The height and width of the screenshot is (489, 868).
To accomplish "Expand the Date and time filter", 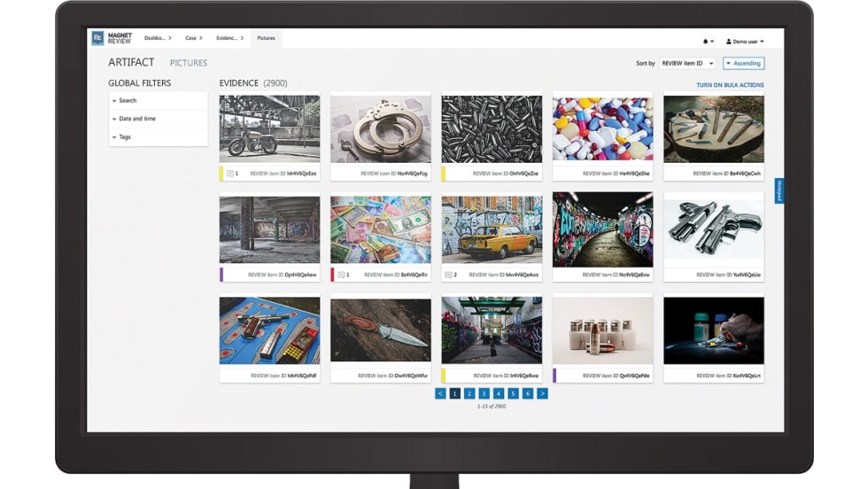I will (x=158, y=119).
